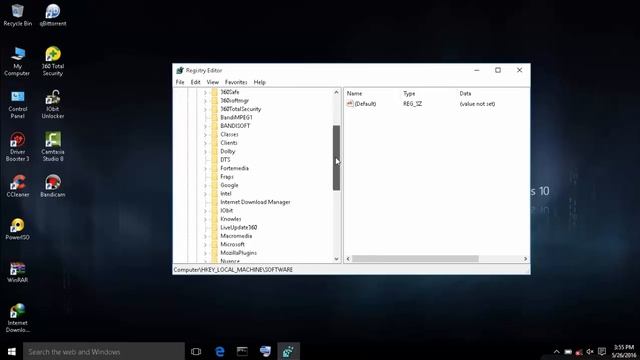Image resolution: width=640 pixels, height=360 pixels.
Task: Open the Edit menu
Action: click(x=196, y=82)
